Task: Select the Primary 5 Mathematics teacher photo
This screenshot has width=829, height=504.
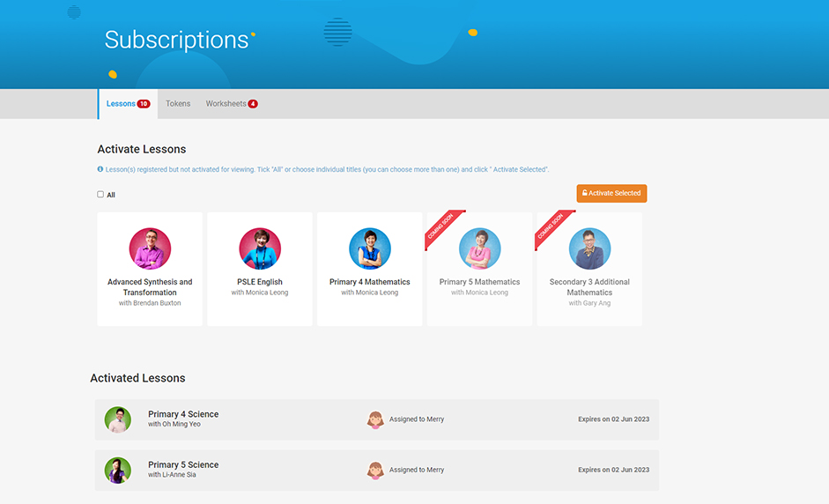Action: (x=479, y=248)
